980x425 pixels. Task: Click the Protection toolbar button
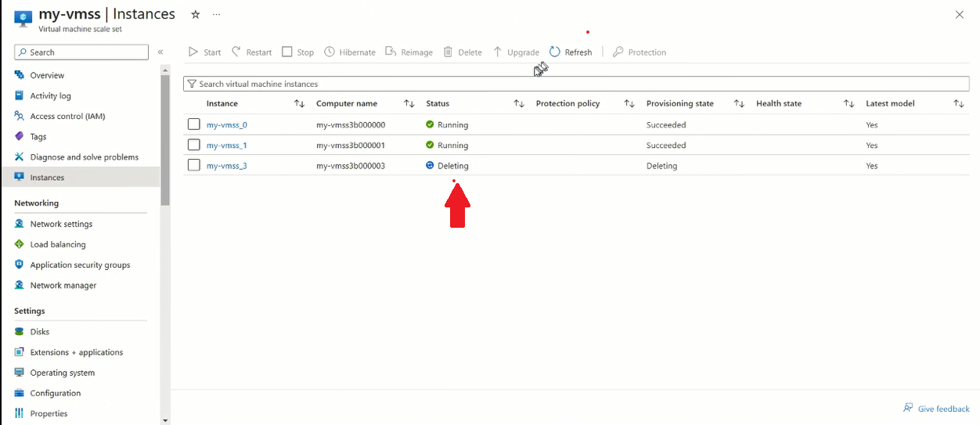pyautogui.click(x=640, y=52)
